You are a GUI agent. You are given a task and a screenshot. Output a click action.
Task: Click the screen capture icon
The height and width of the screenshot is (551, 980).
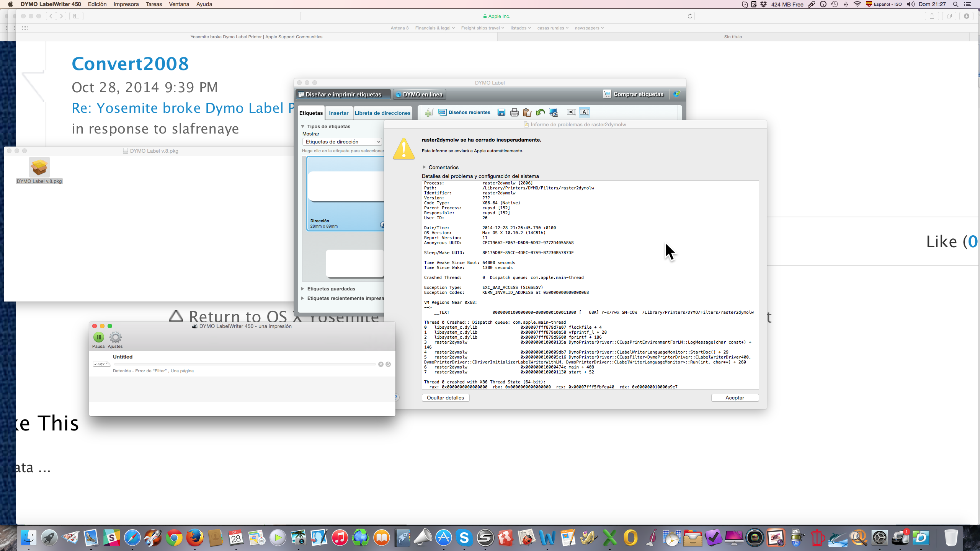click(554, 112)
